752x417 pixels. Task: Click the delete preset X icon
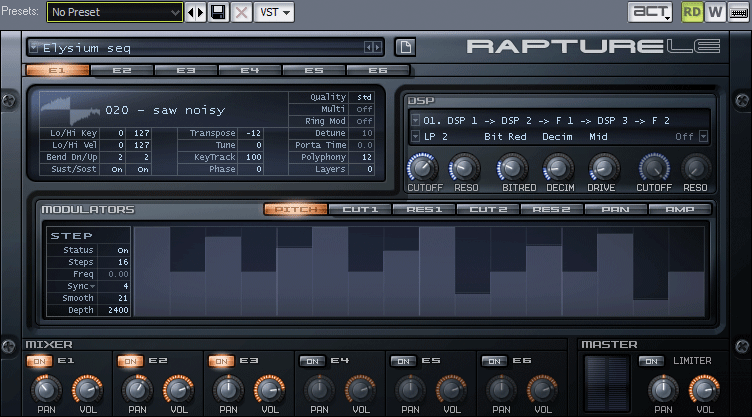[241, 12]
